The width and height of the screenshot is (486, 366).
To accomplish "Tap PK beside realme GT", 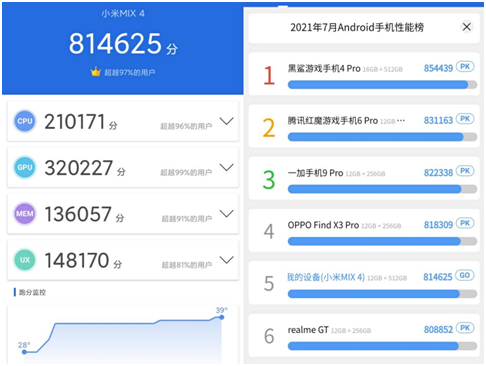I will [465, 328].
